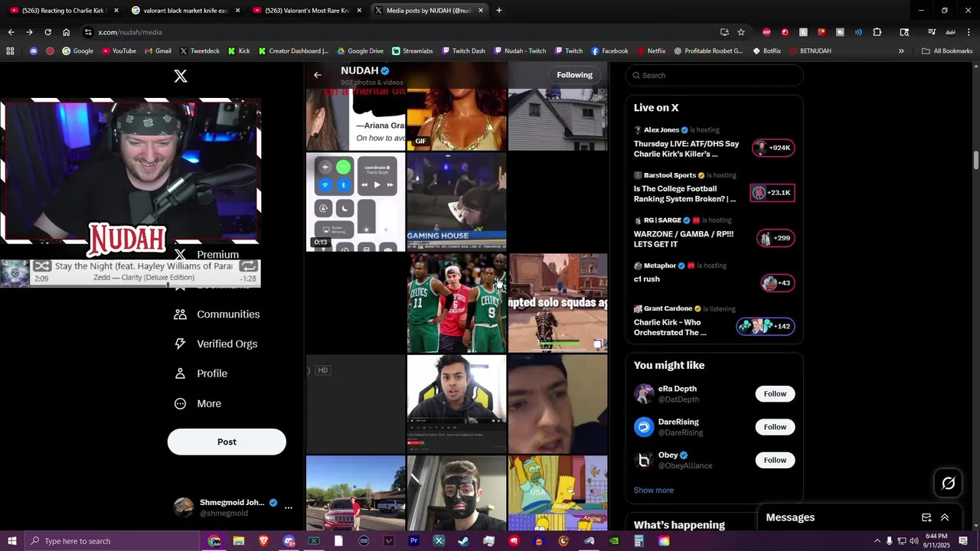Click the Windows taskbar search box
The height and width of the screenshot is (551, 980).
tap(115, 541)
